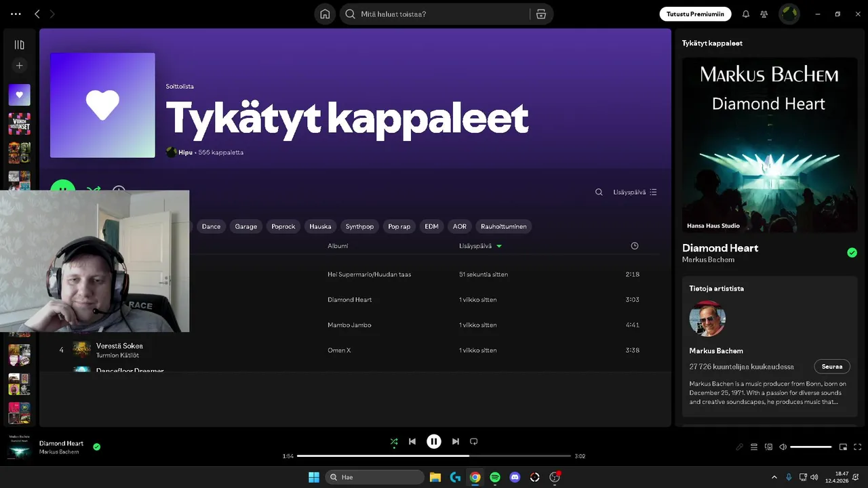The height and width of the screenshot is (488, 868).
Task: Open Liked Songs heart tile in sidebar
Action: [19, 95]
